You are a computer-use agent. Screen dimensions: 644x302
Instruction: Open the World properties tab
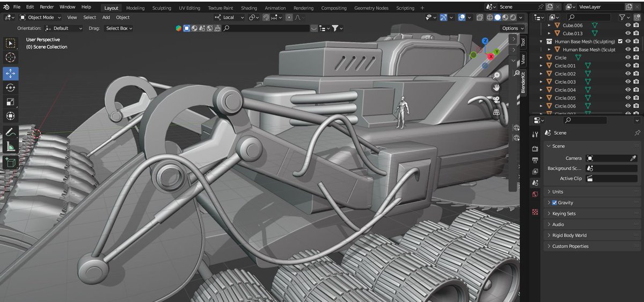pos(535,195)
